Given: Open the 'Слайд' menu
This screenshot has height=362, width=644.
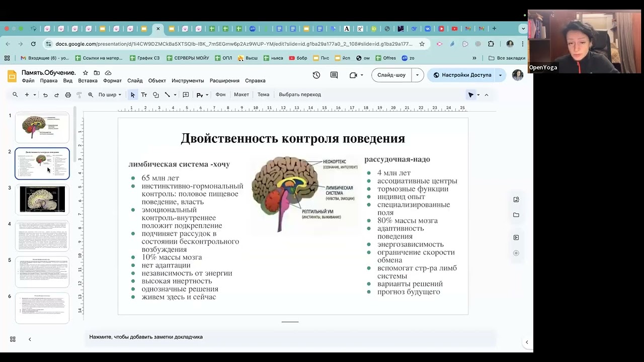Looking at the screenshot, I should coord(135,80).
